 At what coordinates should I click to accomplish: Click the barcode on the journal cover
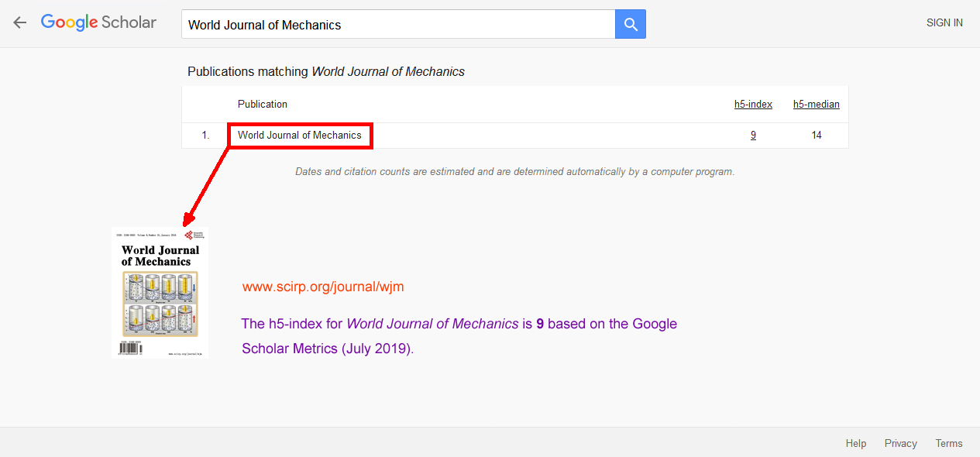(130, 349)
